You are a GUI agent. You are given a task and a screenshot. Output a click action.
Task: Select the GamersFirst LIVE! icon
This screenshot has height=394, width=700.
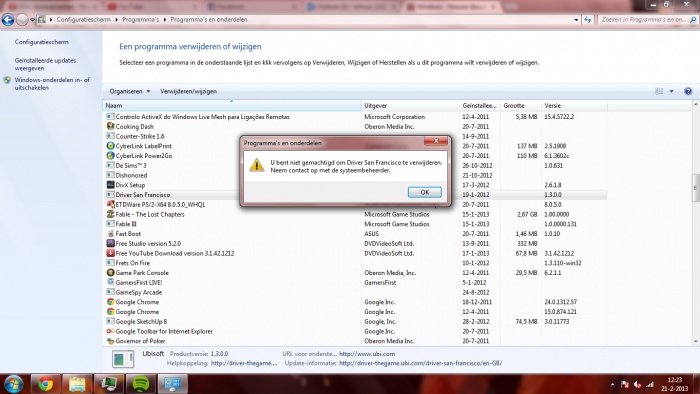[110, 282]
